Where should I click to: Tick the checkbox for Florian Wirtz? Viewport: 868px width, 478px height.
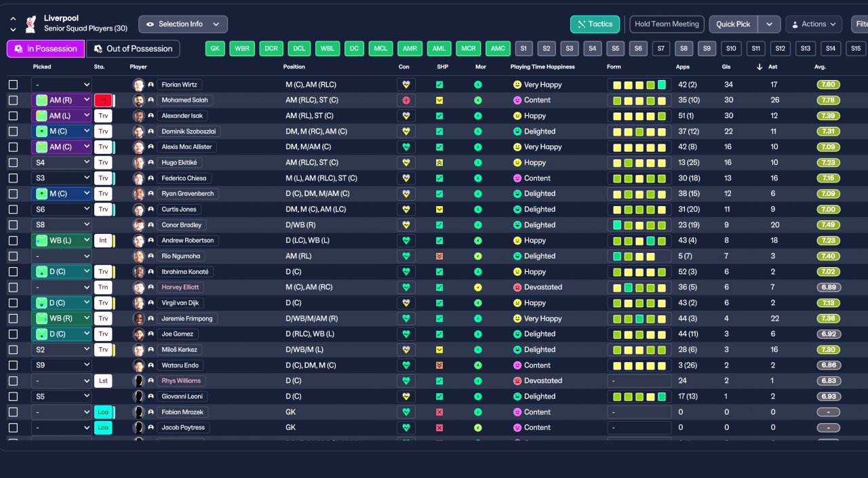coord(13,85)
